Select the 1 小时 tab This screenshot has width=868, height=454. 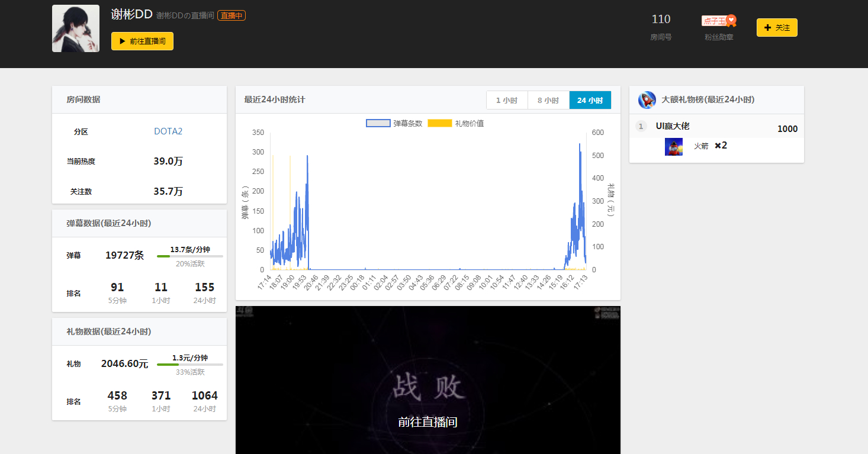point(507,100)
